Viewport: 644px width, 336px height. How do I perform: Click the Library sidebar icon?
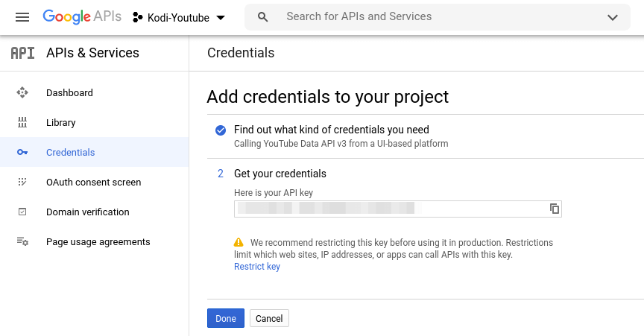coord(22,123)
